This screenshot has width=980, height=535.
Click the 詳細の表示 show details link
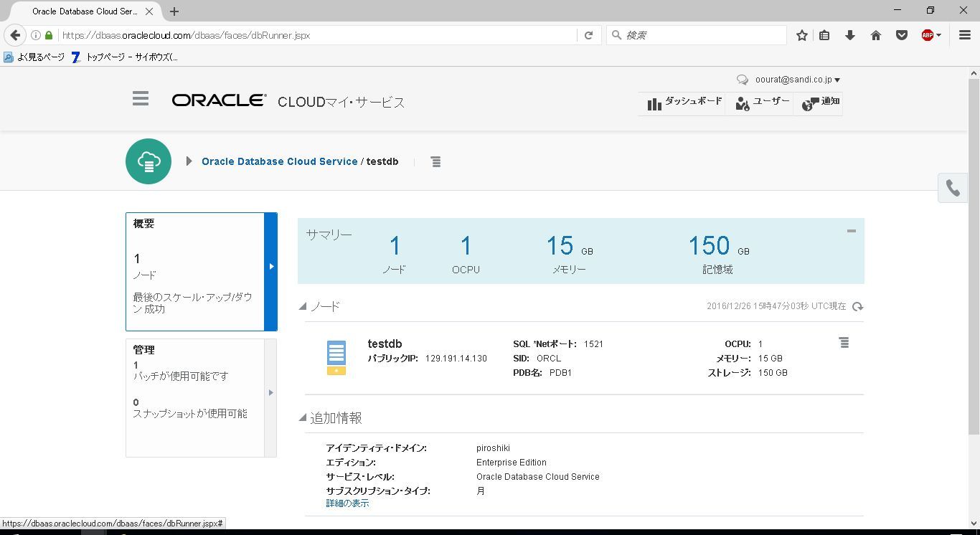pyautogui.click(x=348, y=503)
